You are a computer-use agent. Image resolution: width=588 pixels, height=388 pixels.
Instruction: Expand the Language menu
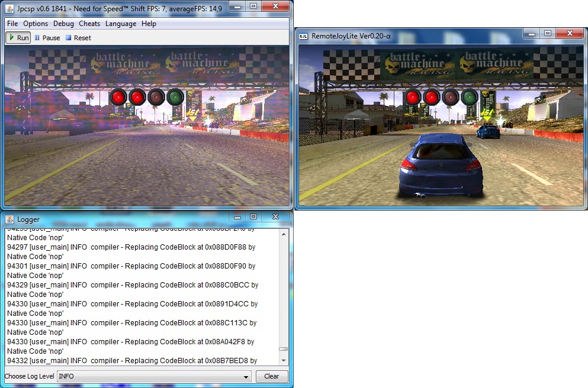click(121, 24)
